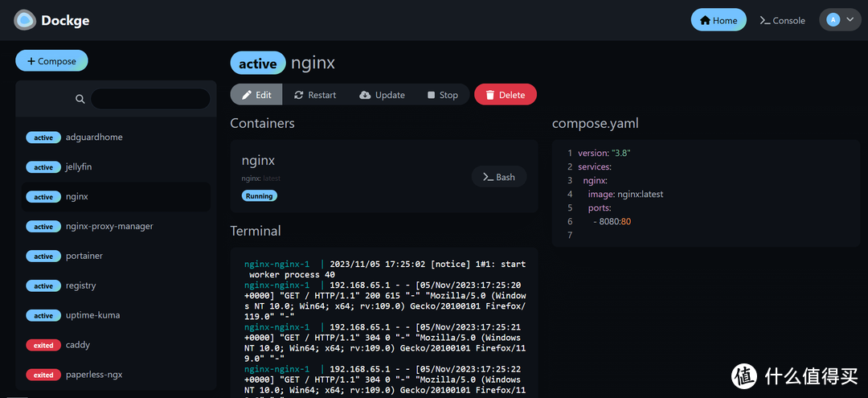This screenshot has height=398, width=868.
Task: Go to the Home tab
Action: [x=719, y=20]
